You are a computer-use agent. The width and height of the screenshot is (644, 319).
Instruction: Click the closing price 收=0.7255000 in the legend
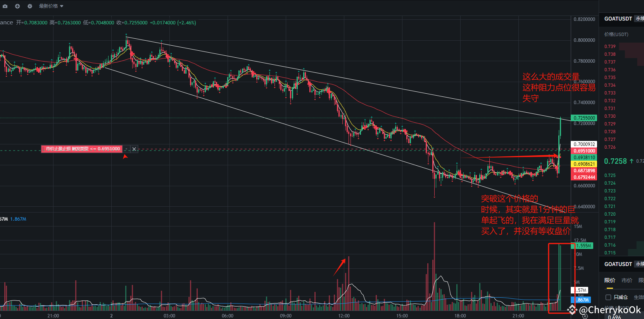[132, 23]
